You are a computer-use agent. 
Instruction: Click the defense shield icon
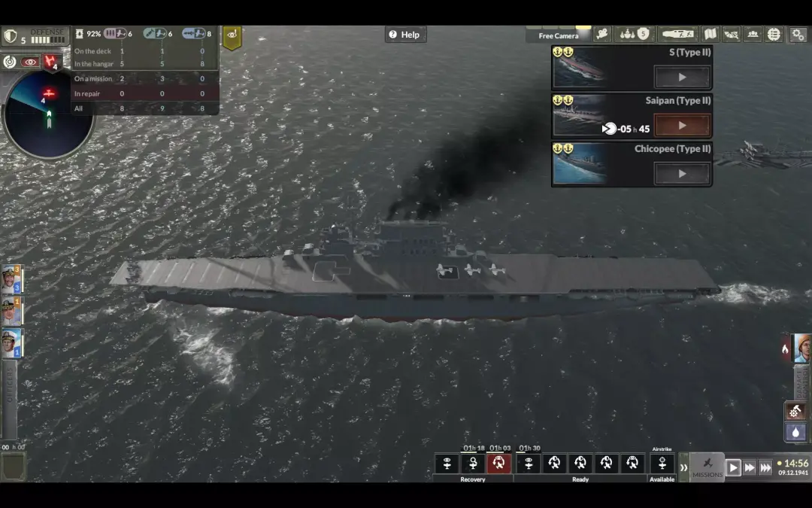coord(11,37)
